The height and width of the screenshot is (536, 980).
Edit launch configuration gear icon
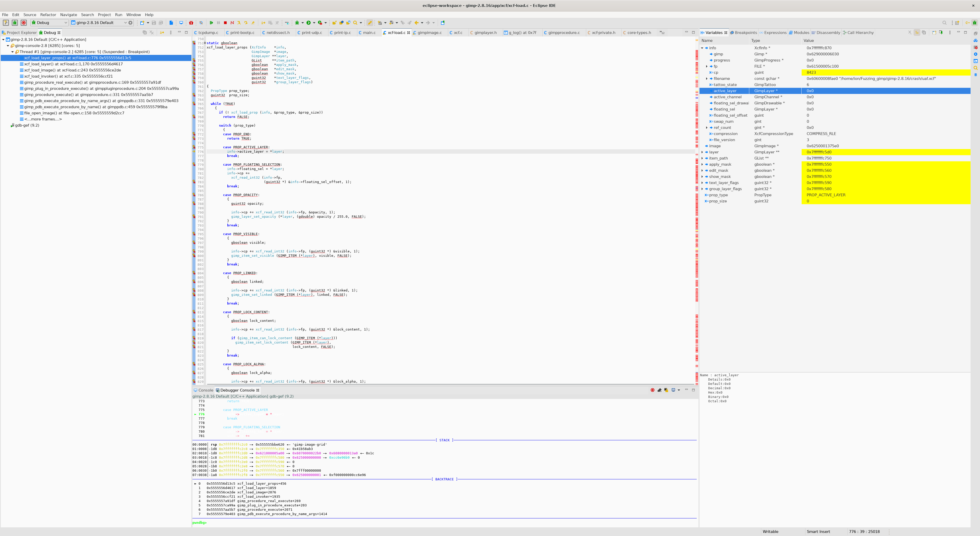tap(130, 22)
